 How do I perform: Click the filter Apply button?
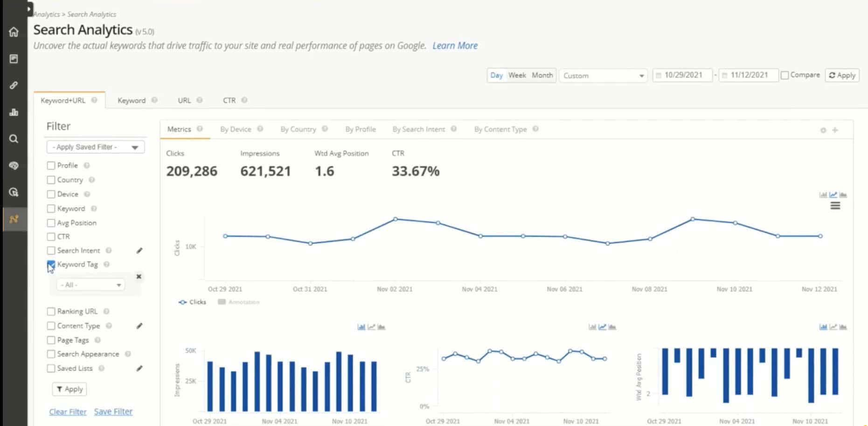(69, 389)
